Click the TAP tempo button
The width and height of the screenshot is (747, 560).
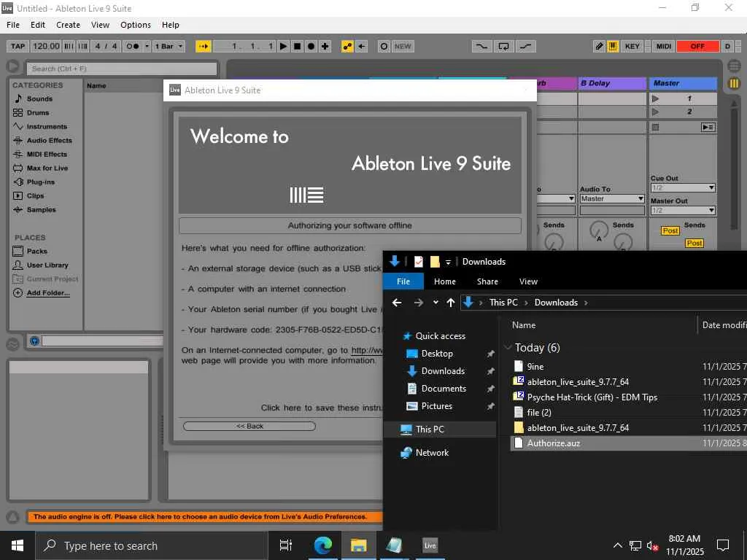click(x=18, y=46)
